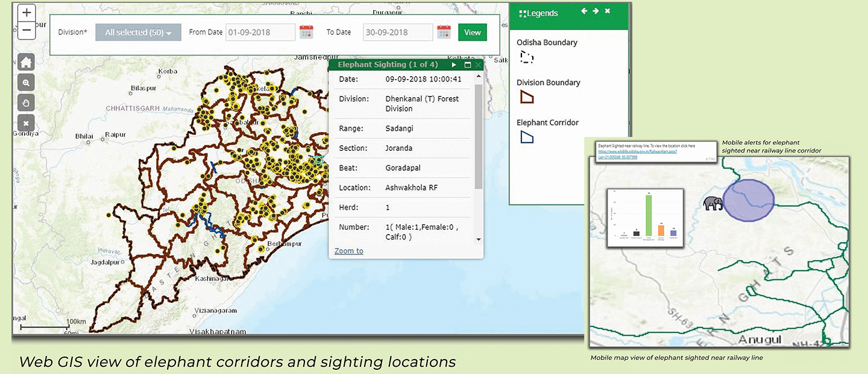
Task: Click the popup scroll up arrow
Action: (x=479, y=77)
